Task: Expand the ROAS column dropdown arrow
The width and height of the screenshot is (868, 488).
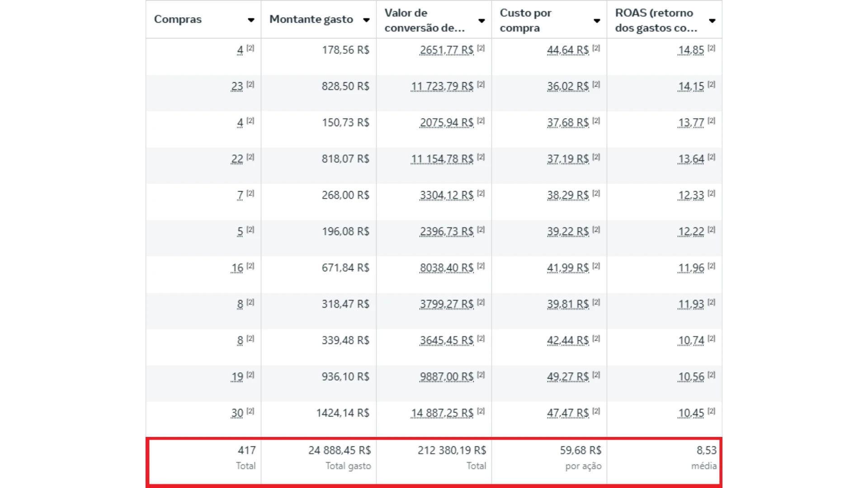Action: click(712, 21)
